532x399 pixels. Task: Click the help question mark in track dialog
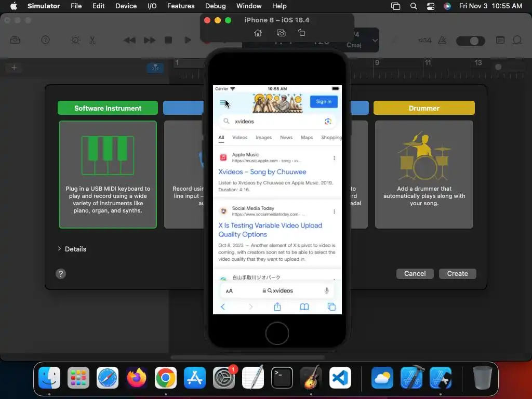point(61,274)
